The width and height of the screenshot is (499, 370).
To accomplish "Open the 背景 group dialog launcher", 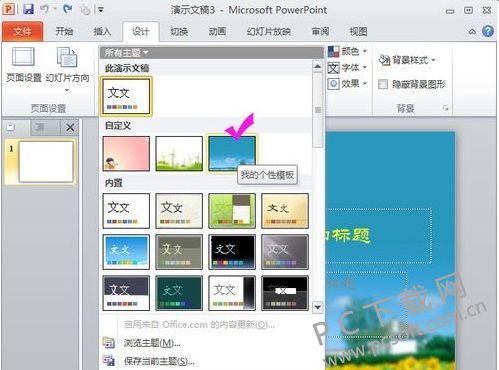I will click(446, 108).
